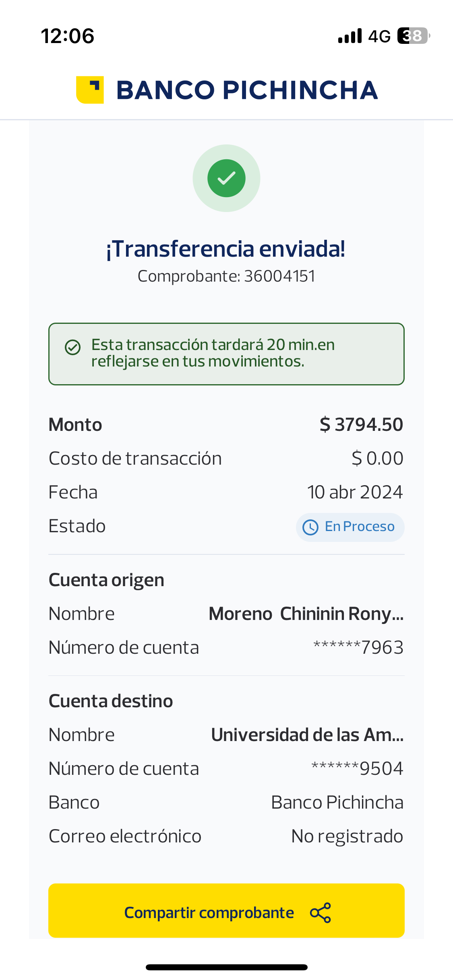Tap the cellular signal bars icon
The image size is (453, 980).
pyautogui.click(x=350, y=36)
